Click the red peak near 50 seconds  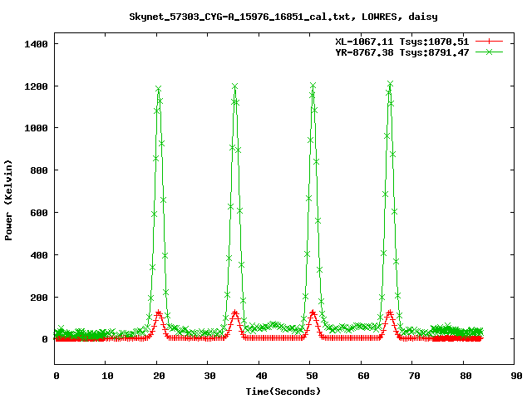(x=313, y=313)
